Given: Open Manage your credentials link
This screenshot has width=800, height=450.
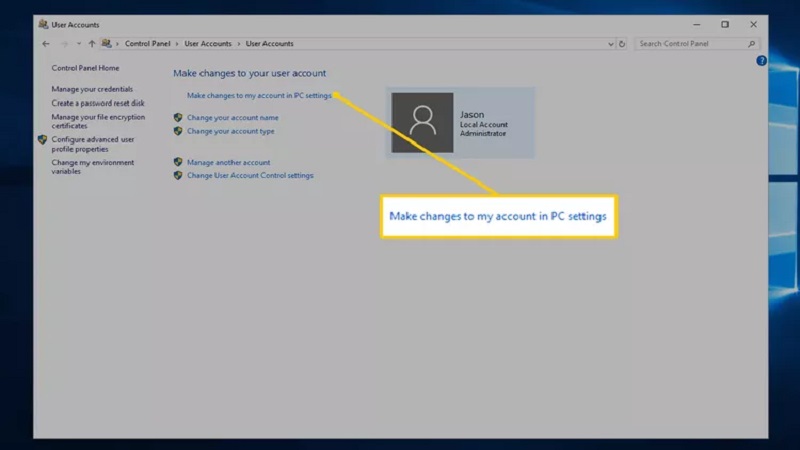Looking at the screenshot, I should (x=92, y=89).
